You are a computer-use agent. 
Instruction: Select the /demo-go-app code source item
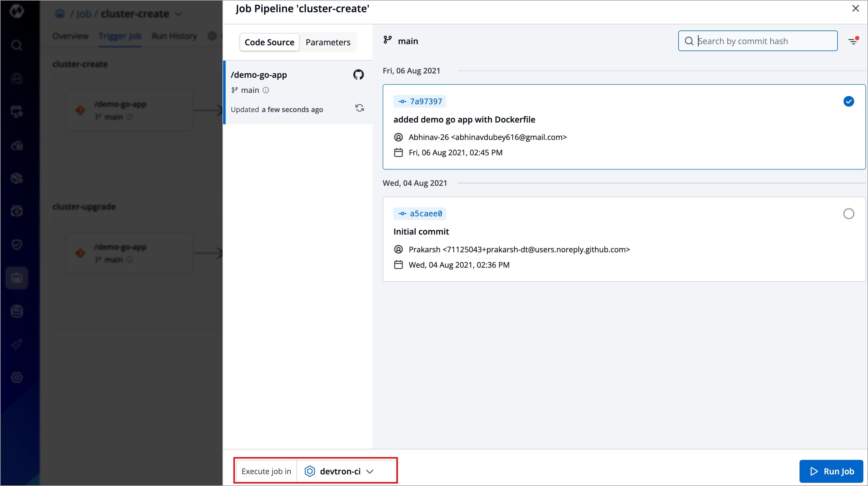(290, 92)
